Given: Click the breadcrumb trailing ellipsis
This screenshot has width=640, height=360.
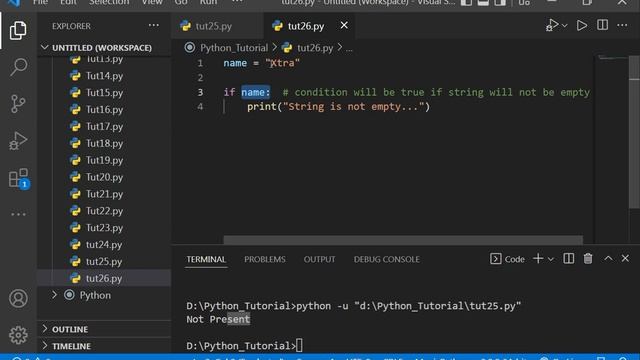Looking at the screenshot, I should click(349, 49).
